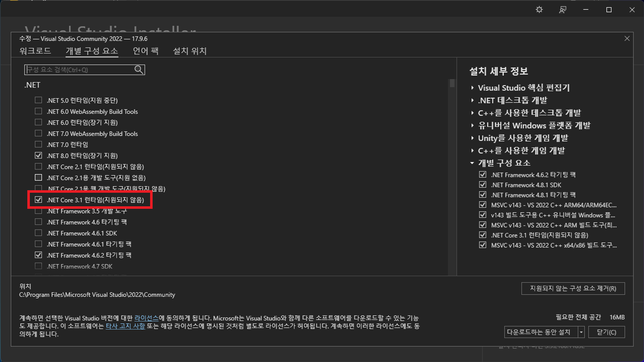This screenshot has width=644, height=362.
Task: Click the component search input field
Action: 79,70
